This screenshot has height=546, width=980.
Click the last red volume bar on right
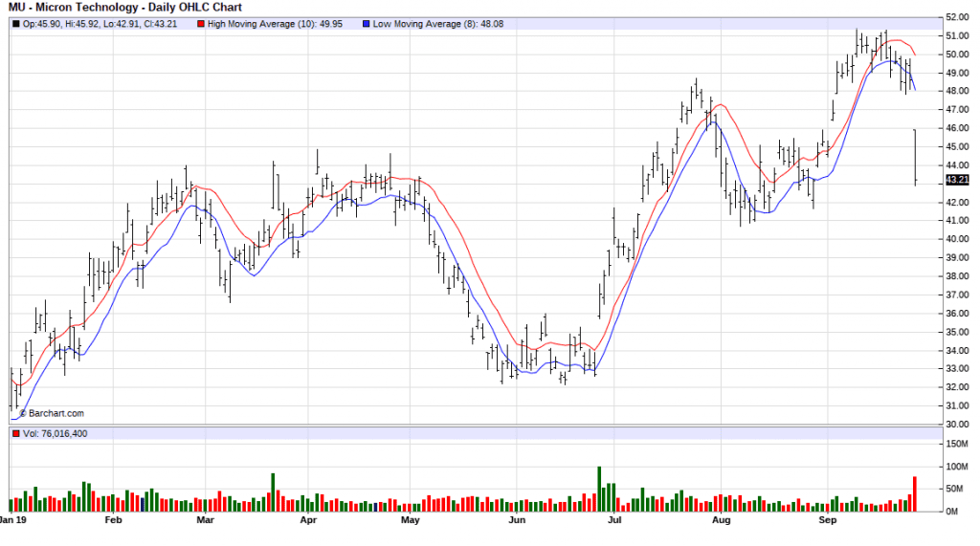click(915, 494)
